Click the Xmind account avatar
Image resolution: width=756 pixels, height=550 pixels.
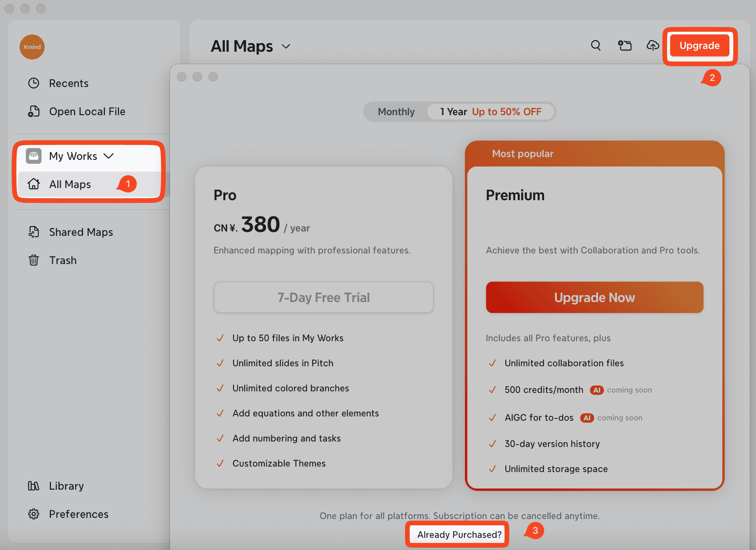coord(32,47)
